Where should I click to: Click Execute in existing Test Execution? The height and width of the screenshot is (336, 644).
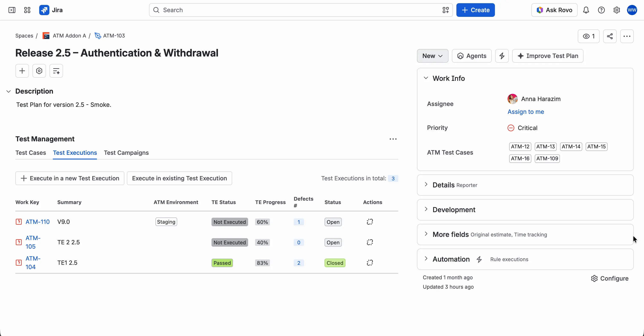point(180,178)
